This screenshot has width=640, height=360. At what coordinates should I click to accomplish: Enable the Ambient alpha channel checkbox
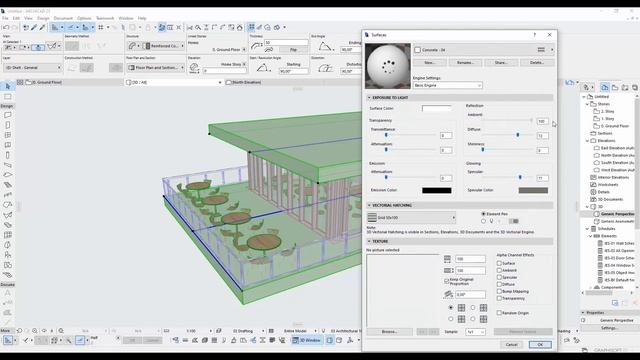click(499, 271)
